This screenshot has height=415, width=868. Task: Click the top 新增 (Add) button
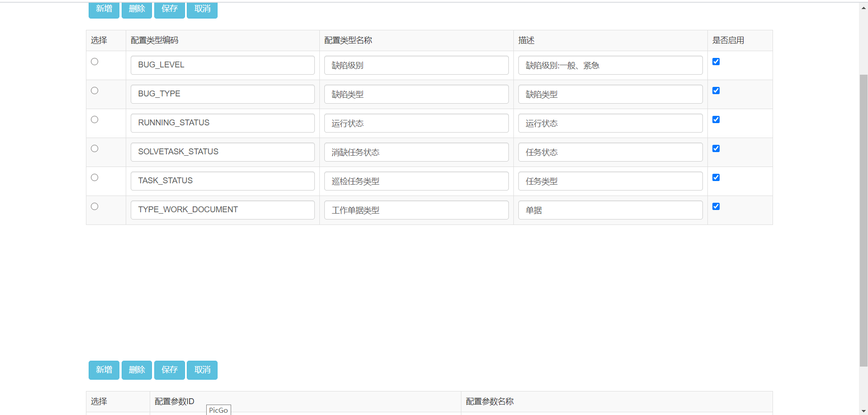click(104, 10)
